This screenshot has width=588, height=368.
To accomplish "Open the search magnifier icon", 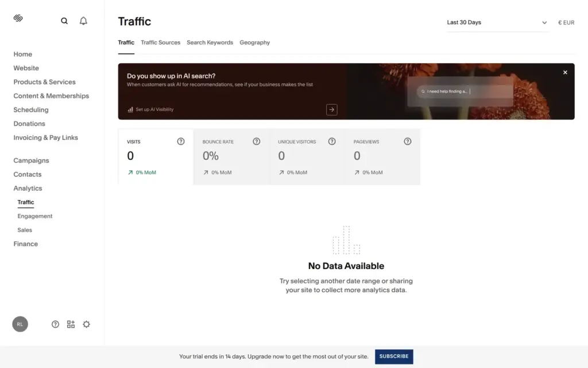I will (64, 21).
